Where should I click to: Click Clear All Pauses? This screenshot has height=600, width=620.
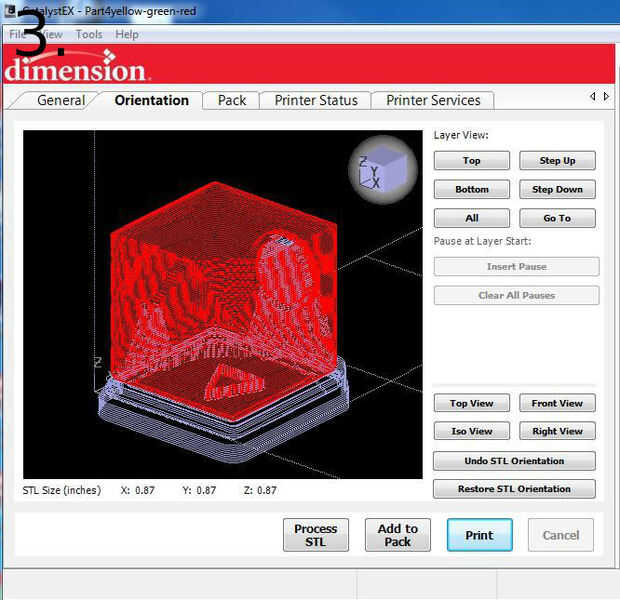(516, 295)
